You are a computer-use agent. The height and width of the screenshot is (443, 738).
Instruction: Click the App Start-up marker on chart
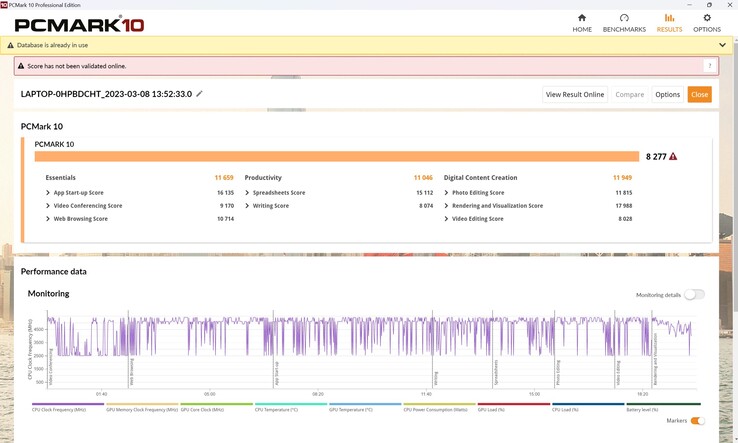(x=276, y=373)
